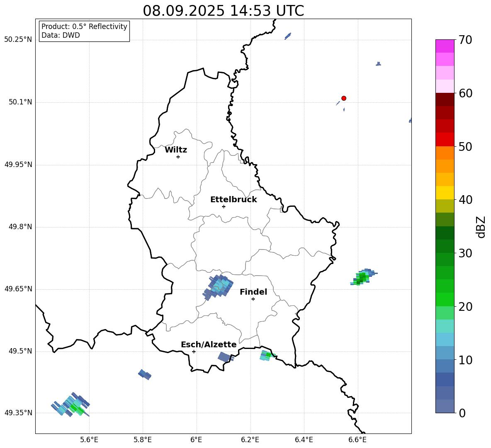Click the small echo near 5.8°E south

click(x=145, y=374)
